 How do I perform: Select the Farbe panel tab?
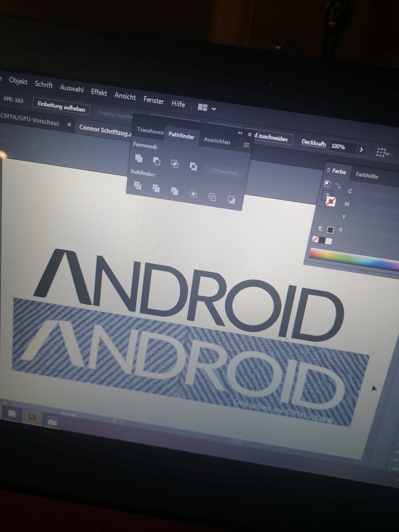point(339,171)
